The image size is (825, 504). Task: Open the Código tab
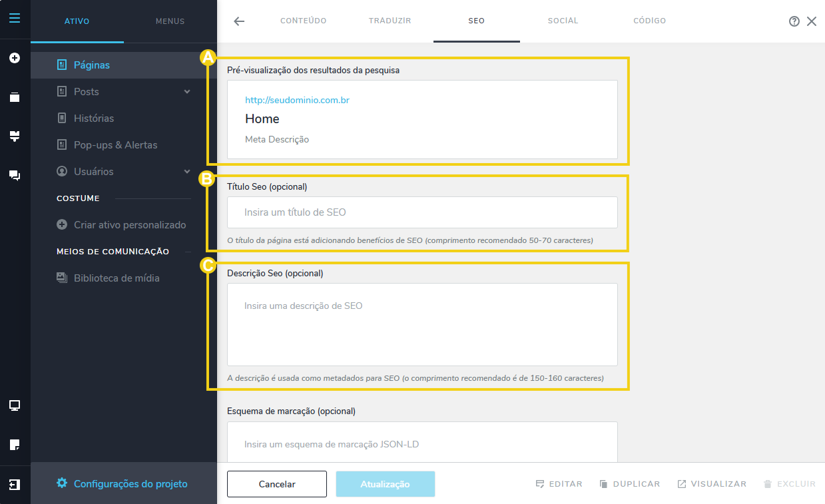(649, 21)
